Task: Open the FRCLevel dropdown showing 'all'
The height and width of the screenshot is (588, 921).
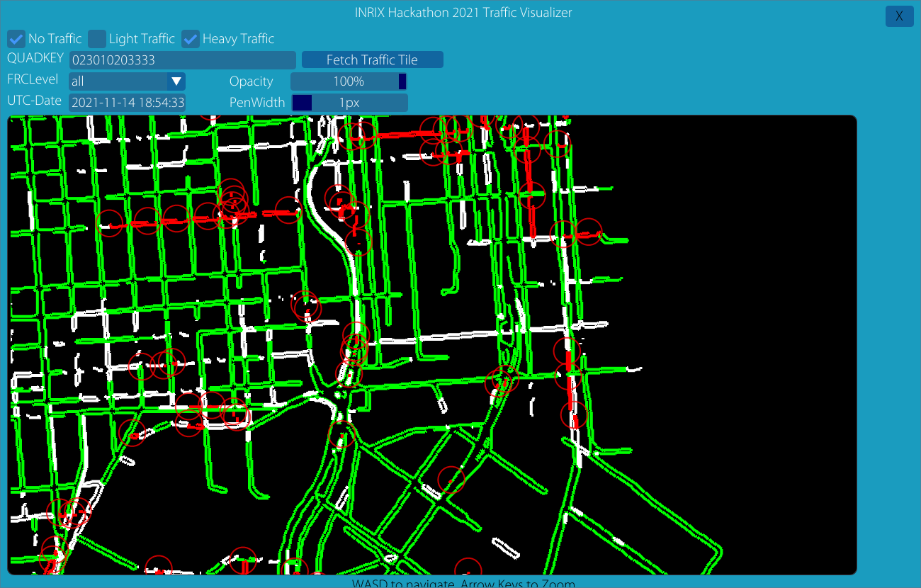Action: (x=127, y=81)
